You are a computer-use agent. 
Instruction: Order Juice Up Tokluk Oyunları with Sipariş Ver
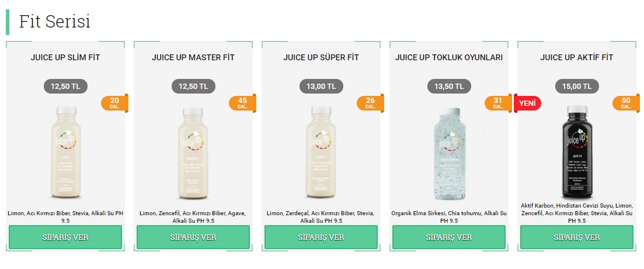(x=449, y=237)
